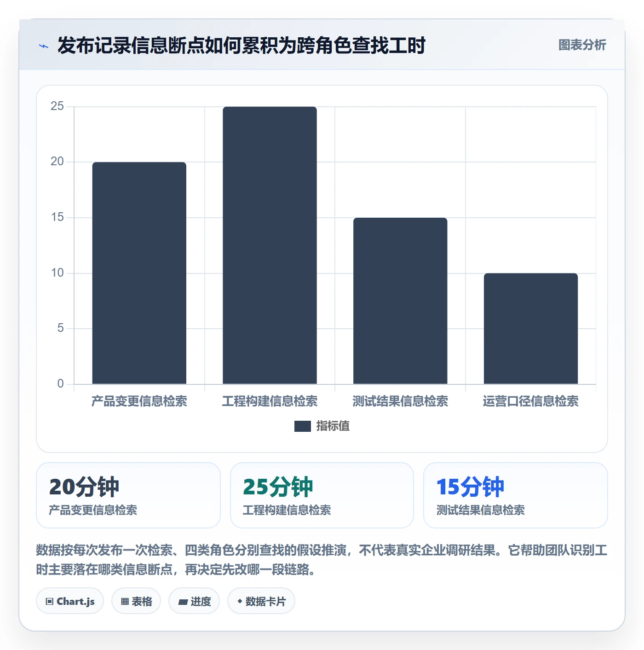Click the y-axis value 25
This screenshot has height=650, width=644.
(57, 106)
